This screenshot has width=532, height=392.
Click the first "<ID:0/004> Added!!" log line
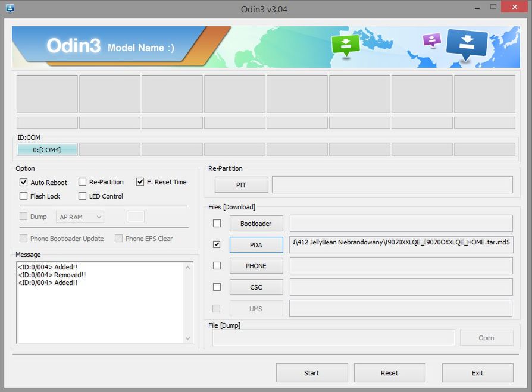pyautogui.click(x=48, y=267)
